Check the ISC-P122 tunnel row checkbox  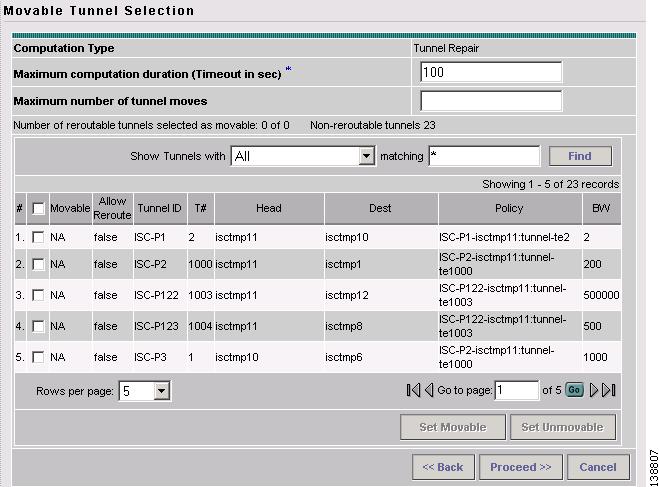(38, 295)
